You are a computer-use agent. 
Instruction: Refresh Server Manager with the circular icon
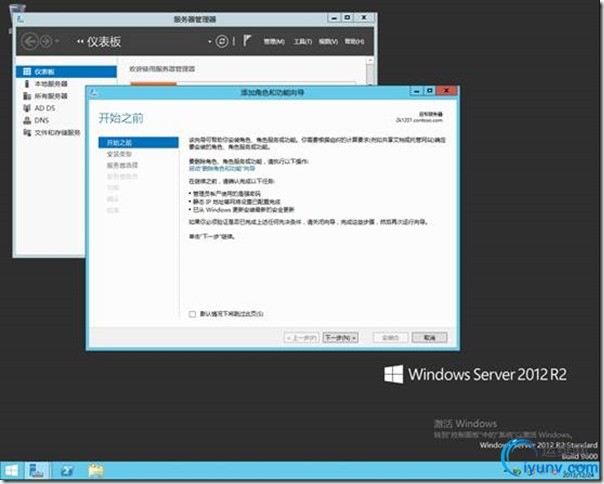click(x=222, y=41)
